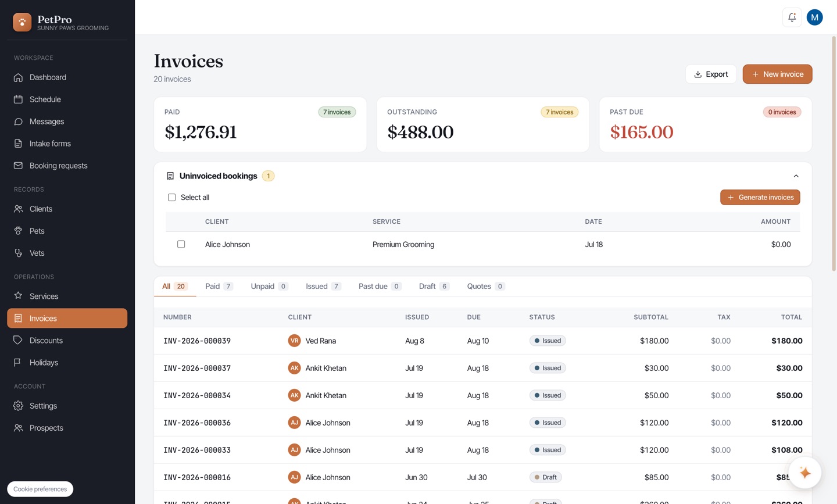Collapse the Uninvoiced bookings panel chevron
This screenshot has width=837, height=504.
(796, 176)
